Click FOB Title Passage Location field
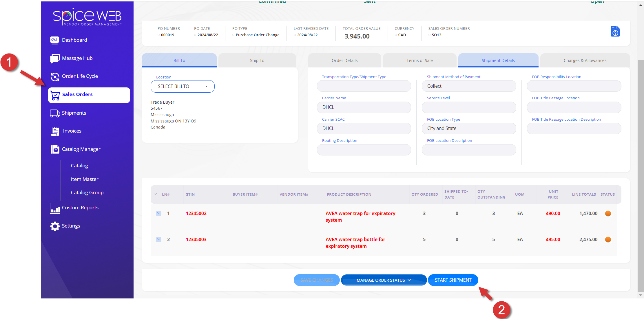644x319 pixels. point(574,107)
